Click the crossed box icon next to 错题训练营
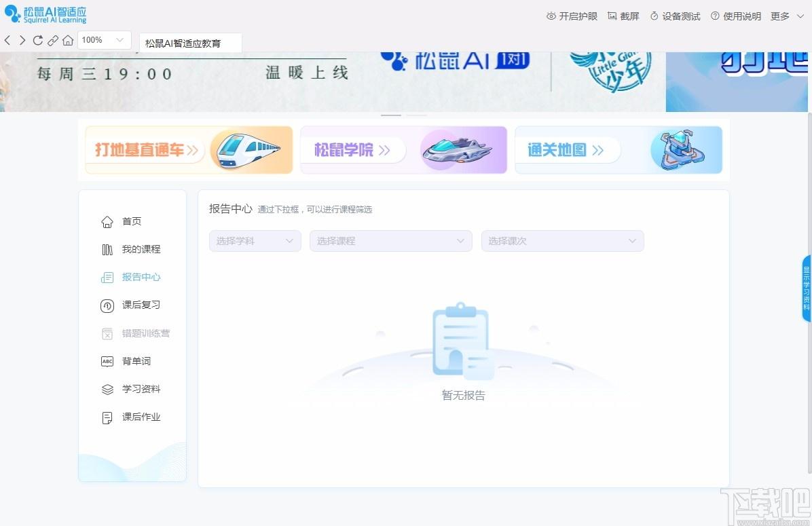 (x=107, y=334)
